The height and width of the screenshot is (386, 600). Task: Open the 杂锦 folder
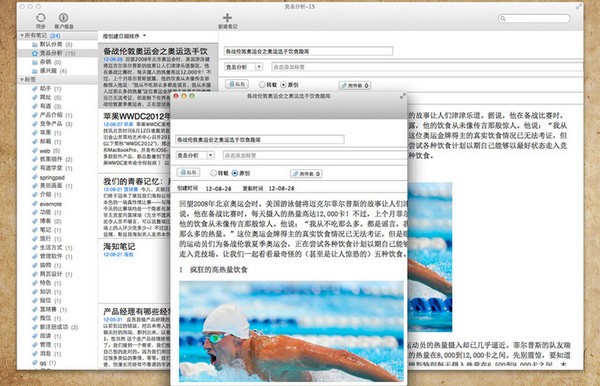click(46, 62)
